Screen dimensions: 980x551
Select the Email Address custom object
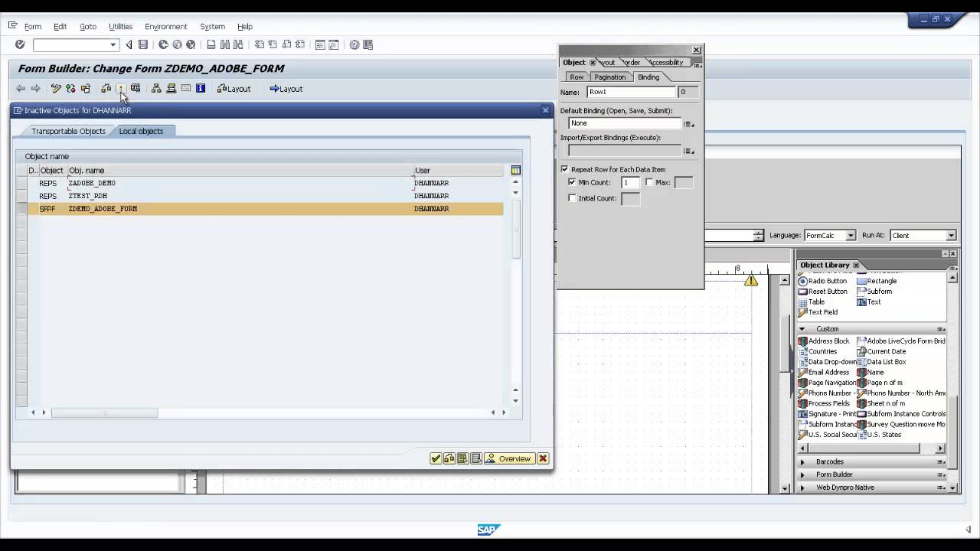click(824, 372)
